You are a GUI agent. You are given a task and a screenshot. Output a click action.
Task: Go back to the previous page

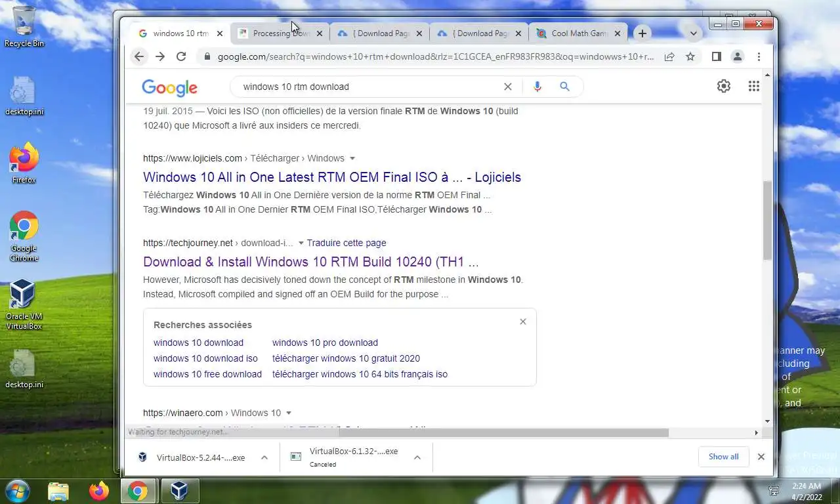(x=139, y=57)
